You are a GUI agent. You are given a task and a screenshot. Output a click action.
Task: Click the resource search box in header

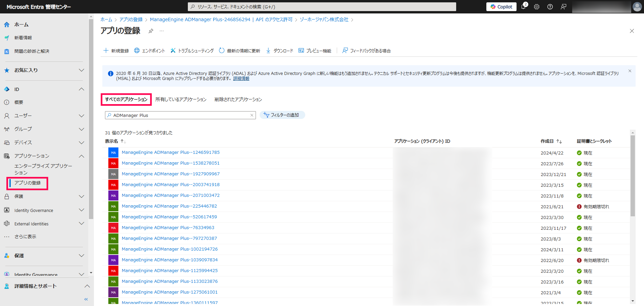pos(322,7)
